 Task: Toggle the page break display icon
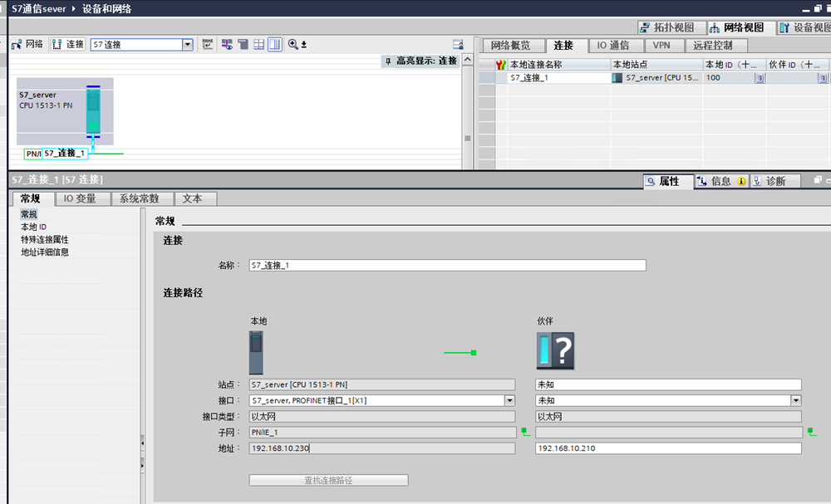274,45
